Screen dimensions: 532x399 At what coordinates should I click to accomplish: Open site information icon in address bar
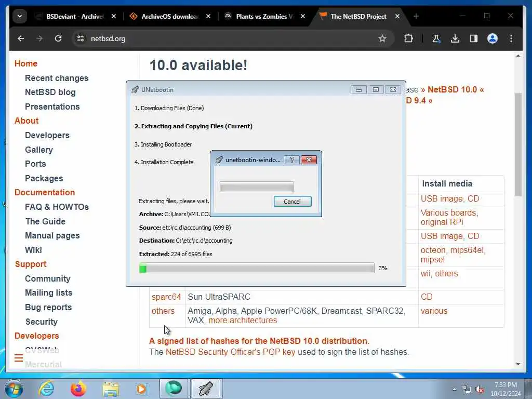(x=81, y=38)
